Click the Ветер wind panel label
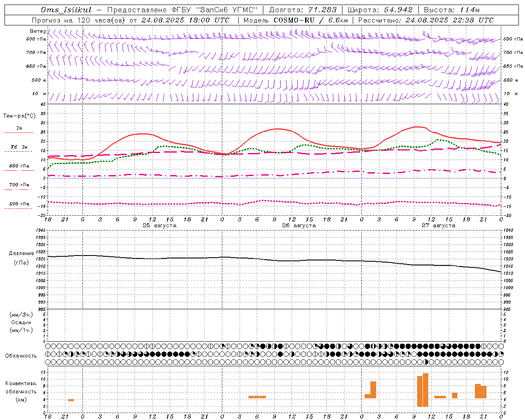Viewport: 525px width, 420px height. (38, 31)
